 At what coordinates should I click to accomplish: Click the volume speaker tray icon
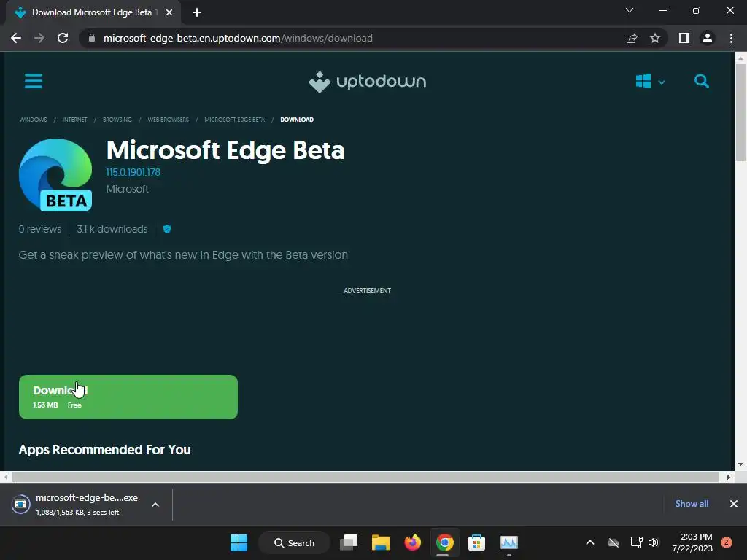(x=654, y=542)
